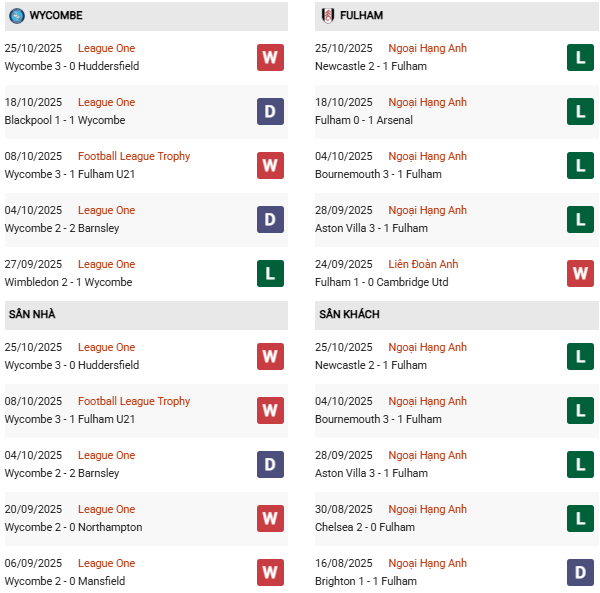600x593 pixels.
Task: Click the FULHAM team name header
Action: click(361, 16)
